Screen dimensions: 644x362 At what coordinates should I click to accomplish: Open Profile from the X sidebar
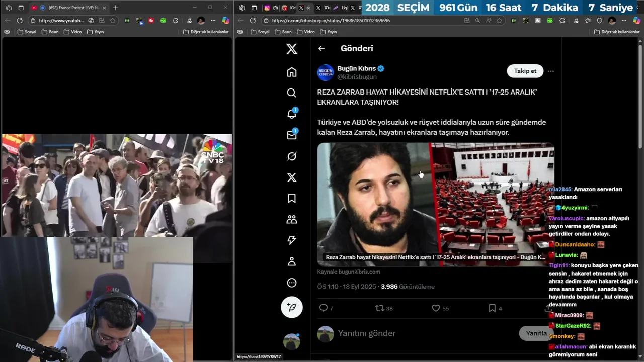(292, 261)
